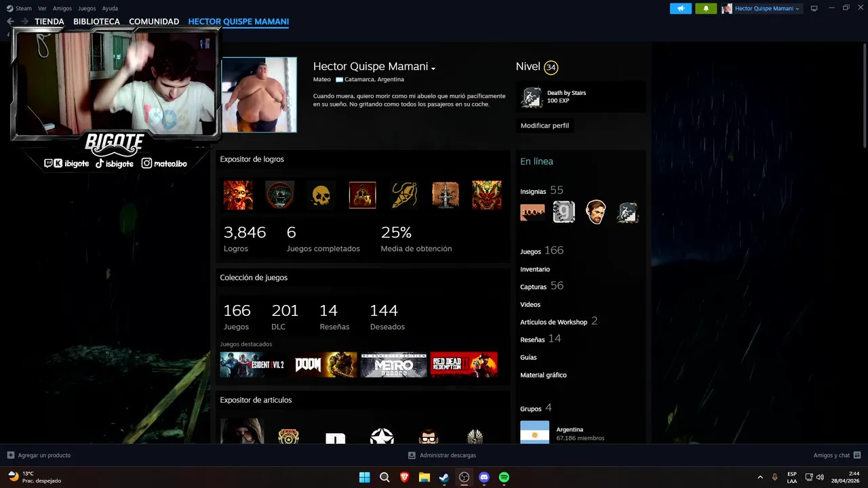Switch to the TIENDA tab
Viewport: 868px width, 488px height.
point(50,22)
